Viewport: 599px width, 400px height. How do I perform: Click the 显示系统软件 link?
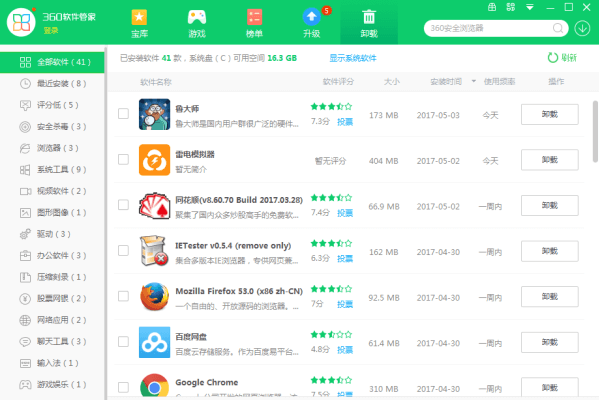353,58
